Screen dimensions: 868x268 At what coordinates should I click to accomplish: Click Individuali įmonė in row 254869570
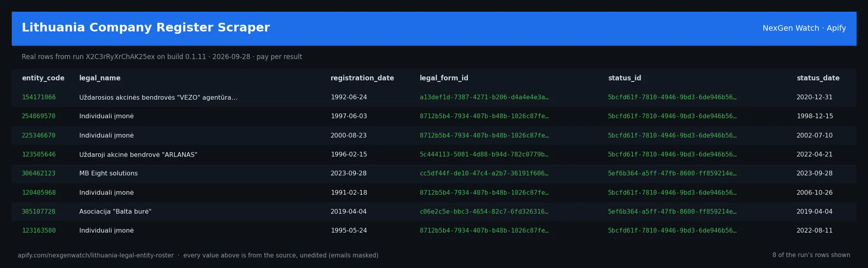(x=107, y=116)
